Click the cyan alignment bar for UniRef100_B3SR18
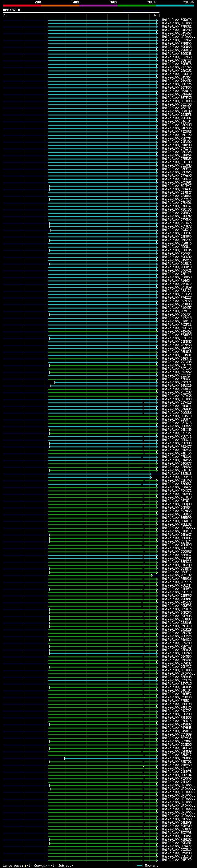The height and width of the screenshot is (868, 197). 100,474
